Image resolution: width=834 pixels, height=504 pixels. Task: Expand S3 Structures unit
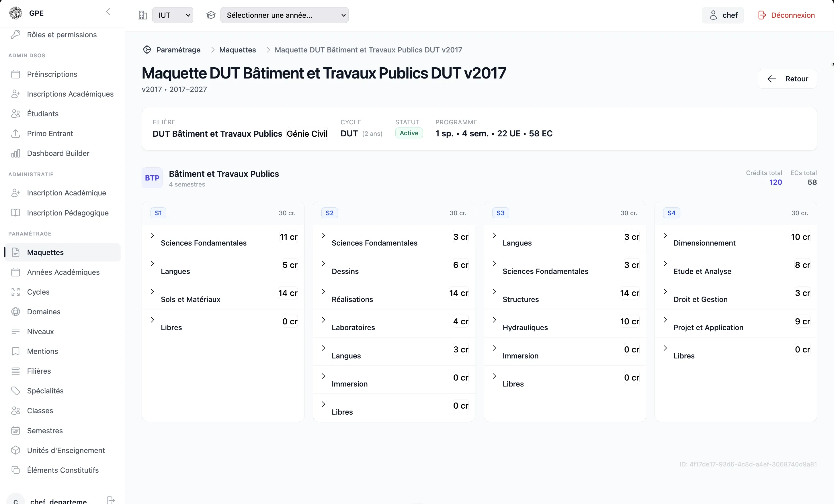[494, 292]
